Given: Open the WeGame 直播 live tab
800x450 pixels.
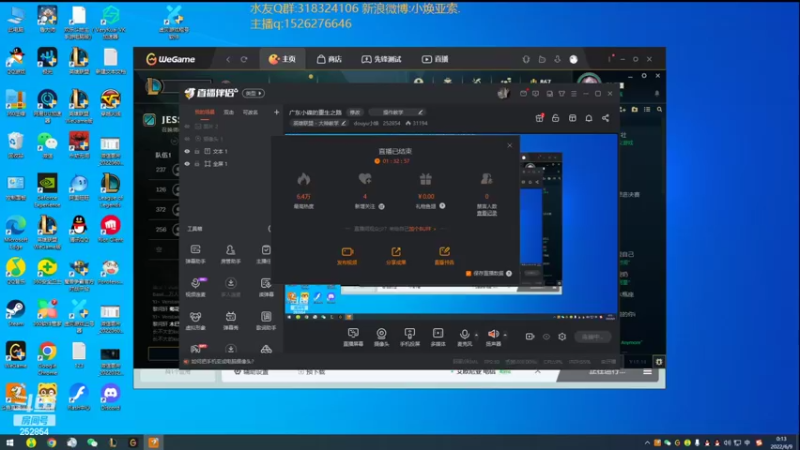Looking at the screenshot, I should tap(435, 59).
